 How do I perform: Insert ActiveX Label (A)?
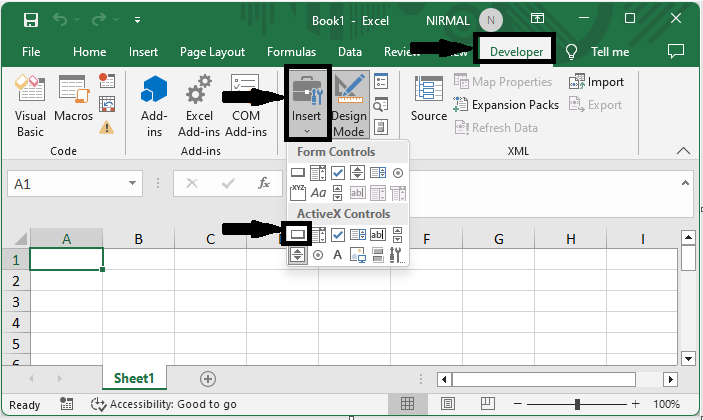(337, 255)
